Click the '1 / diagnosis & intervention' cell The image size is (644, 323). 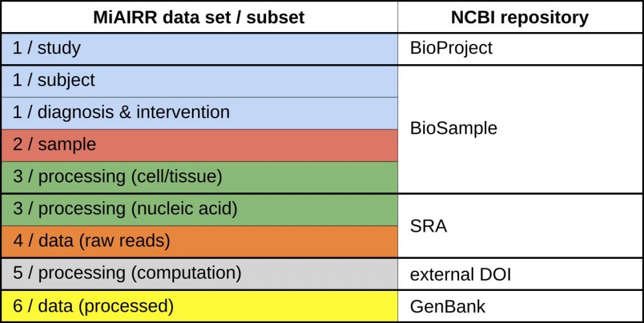(x=199, y=113)
